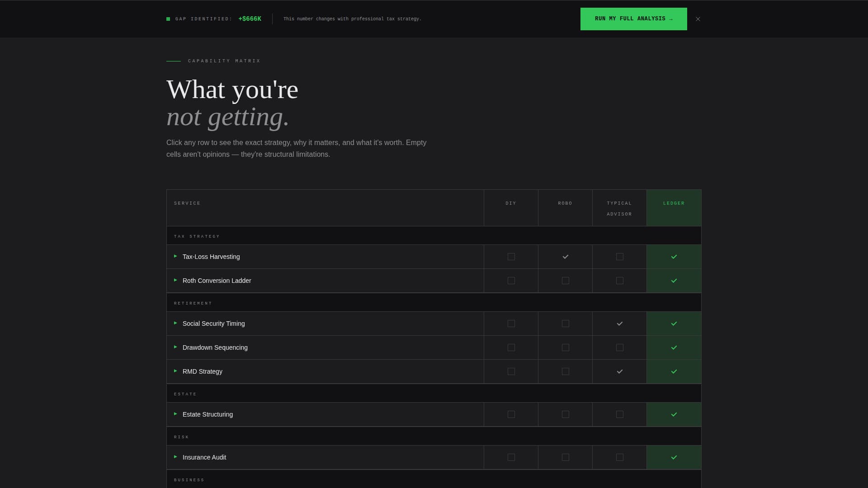Screen dimensions: 868x488
Task: Click the DIY empty box for Roth Conversion Ladder
Action: tap(511, 281)
